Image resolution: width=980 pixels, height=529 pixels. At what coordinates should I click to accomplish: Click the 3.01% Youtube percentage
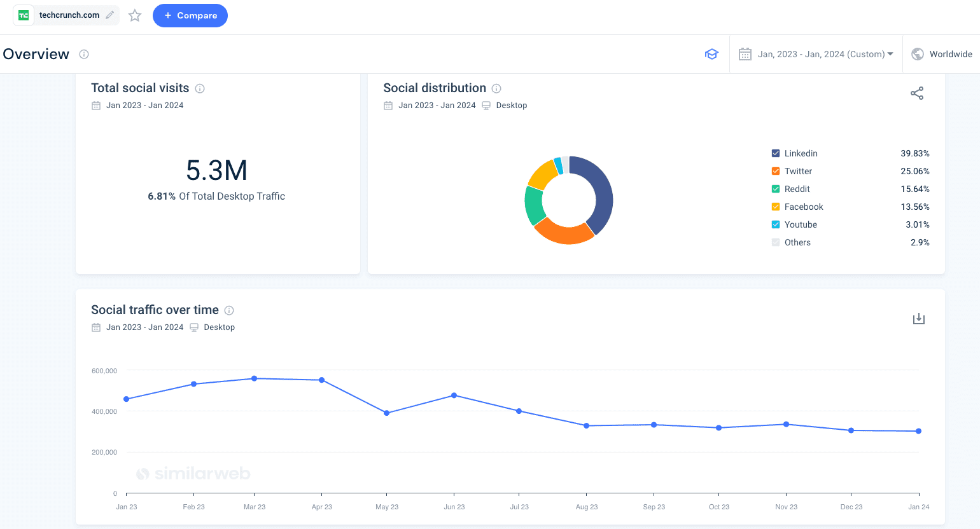coord(918,224)
